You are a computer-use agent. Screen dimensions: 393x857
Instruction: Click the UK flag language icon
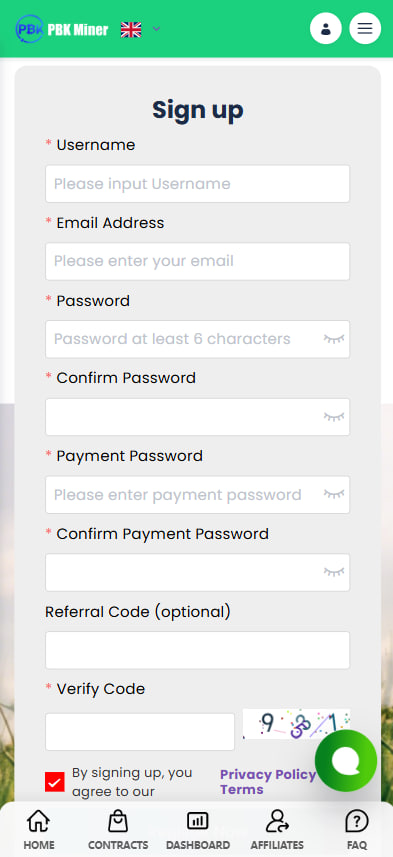tap(131, 29)
